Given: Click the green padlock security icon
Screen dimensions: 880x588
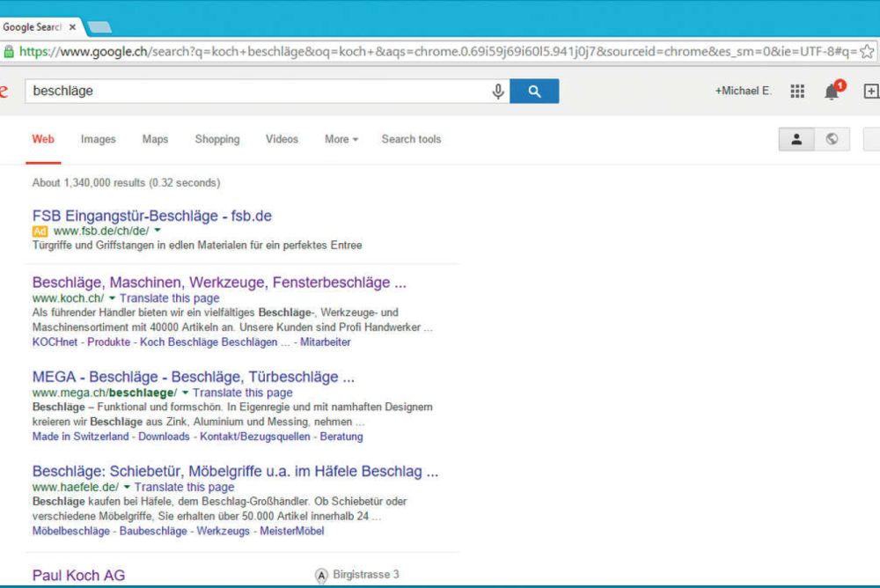Looking at the screenshot, I should tap(9, 52).
